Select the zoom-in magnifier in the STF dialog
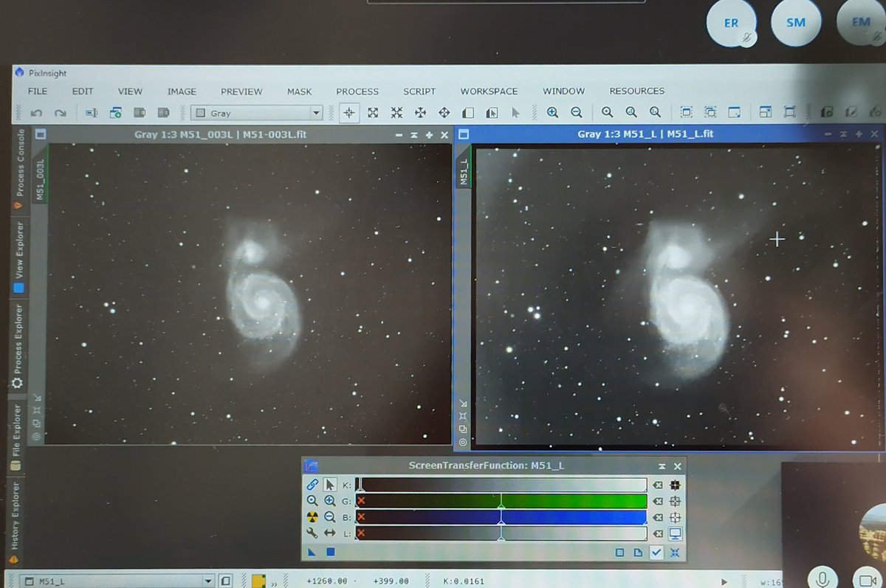Image resolution: width=886 pixels, height=588 pixels. 329,501
